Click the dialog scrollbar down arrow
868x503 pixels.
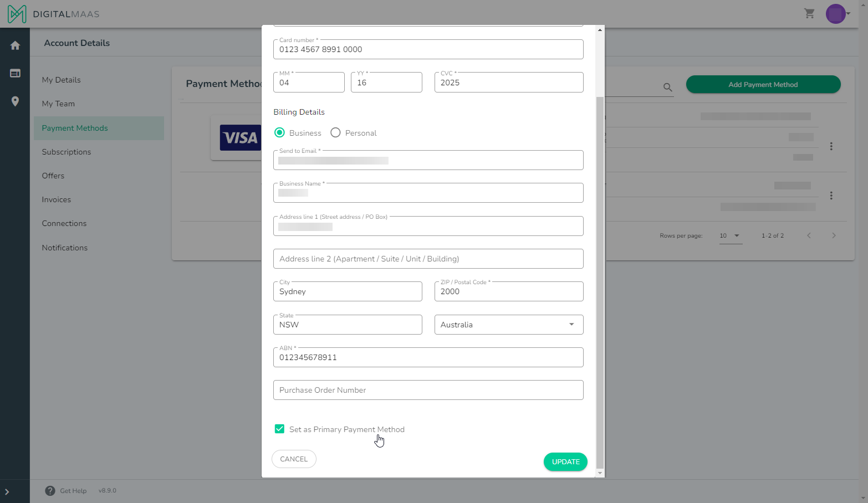(600, 473)
